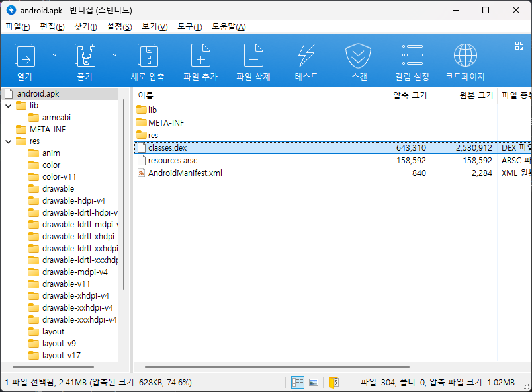Open the 찾기(I) menu
Screen dimensions: 532x392
coord(85,27)
